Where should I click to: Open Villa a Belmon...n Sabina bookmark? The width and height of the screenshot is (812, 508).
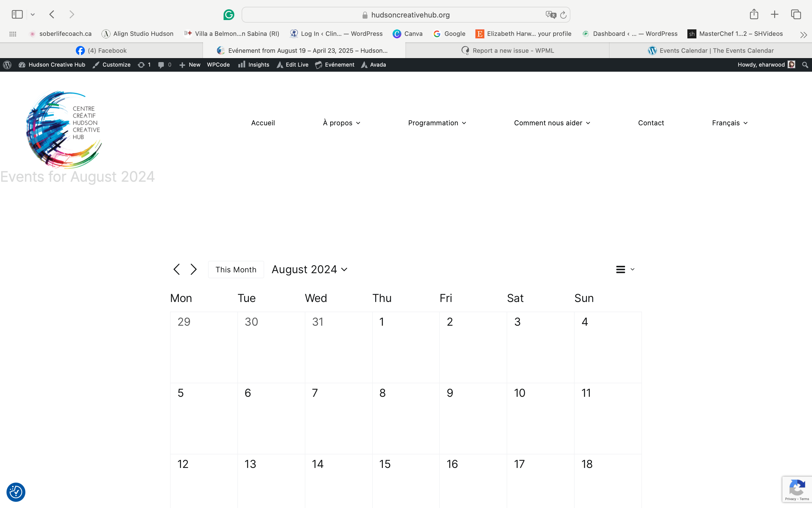coord(231,34)
